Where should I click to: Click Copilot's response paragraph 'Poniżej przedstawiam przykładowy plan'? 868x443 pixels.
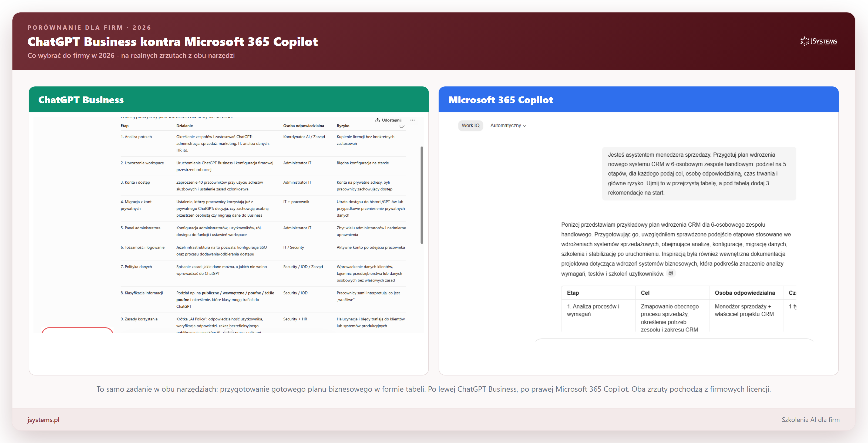click(x=676, y=249)
